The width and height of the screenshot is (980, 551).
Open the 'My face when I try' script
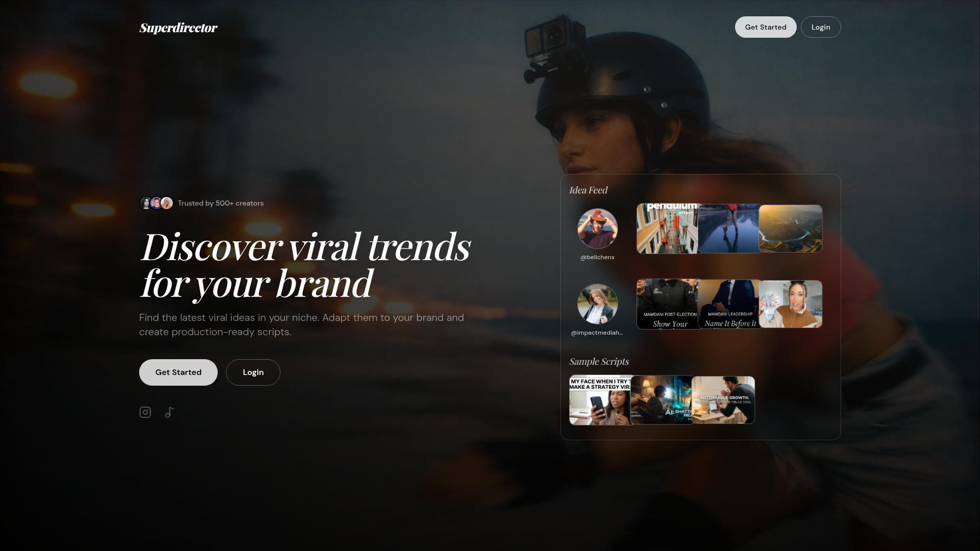[x=599, y=400]
